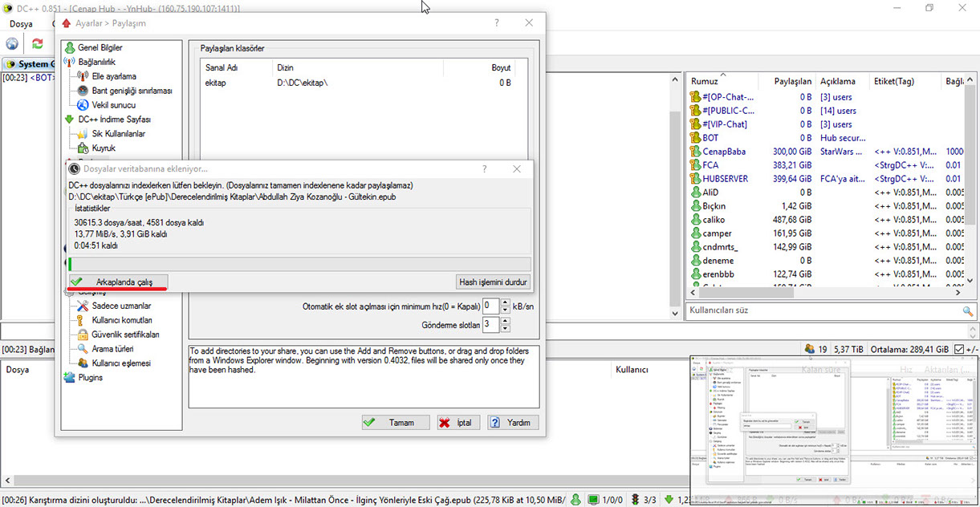Focus the Gönderme slotları input field

click(492, 325)
